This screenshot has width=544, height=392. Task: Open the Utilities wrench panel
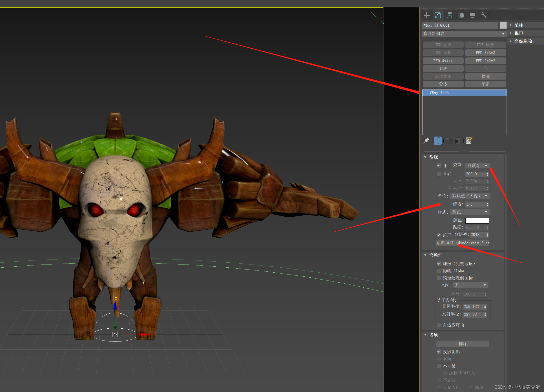pos(484,15)
